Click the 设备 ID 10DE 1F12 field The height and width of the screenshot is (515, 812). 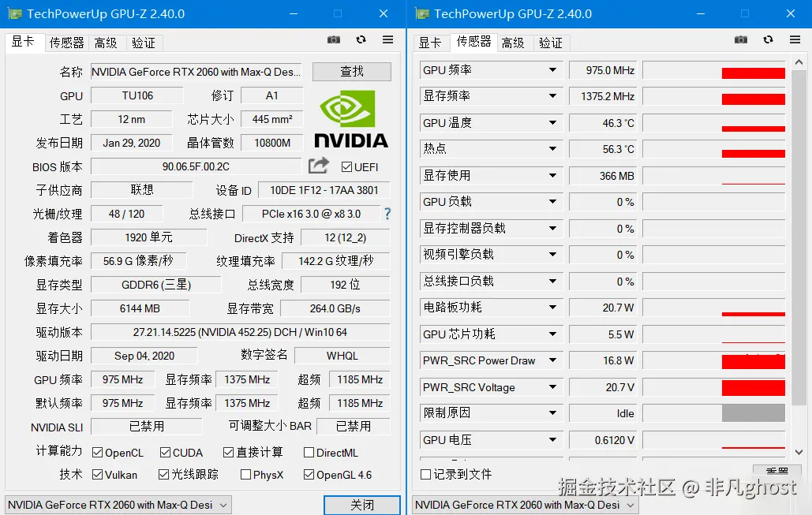[324, 191]
